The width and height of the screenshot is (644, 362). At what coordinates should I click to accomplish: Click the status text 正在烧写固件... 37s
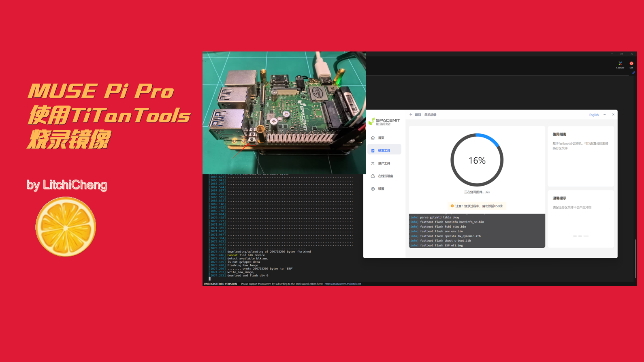point(477,192)
